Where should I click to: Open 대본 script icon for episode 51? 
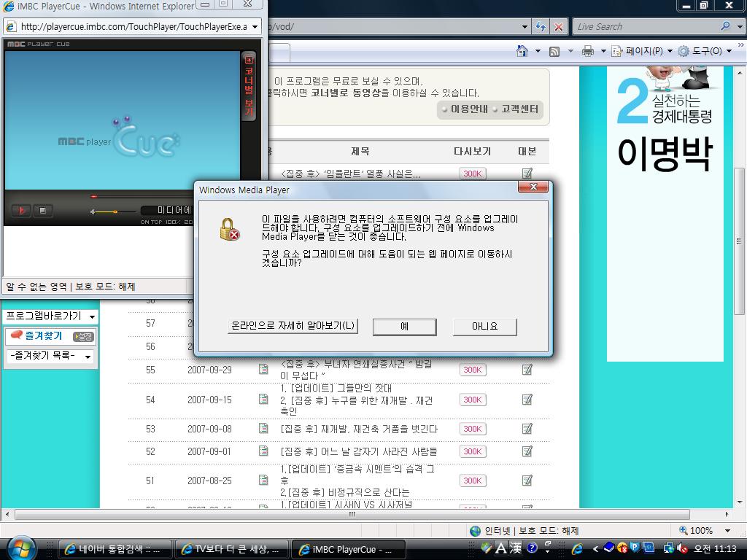[527, 481]
